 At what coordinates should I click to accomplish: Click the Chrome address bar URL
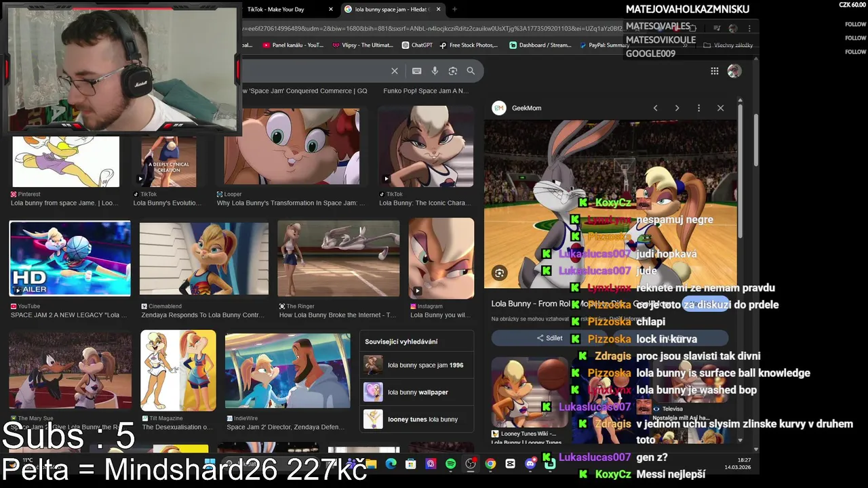[x=431, y=28]
